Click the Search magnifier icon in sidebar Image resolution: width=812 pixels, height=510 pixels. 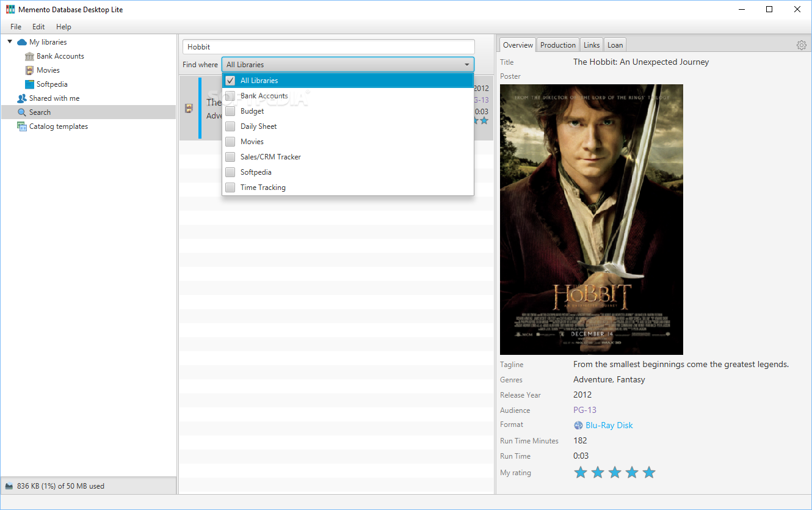pyautogui.click(x=22, y=112)
